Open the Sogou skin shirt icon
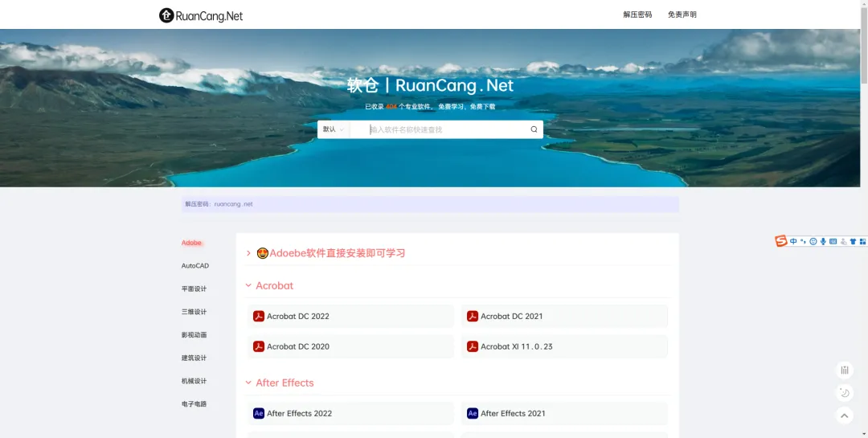 click(x=853, y=241)
